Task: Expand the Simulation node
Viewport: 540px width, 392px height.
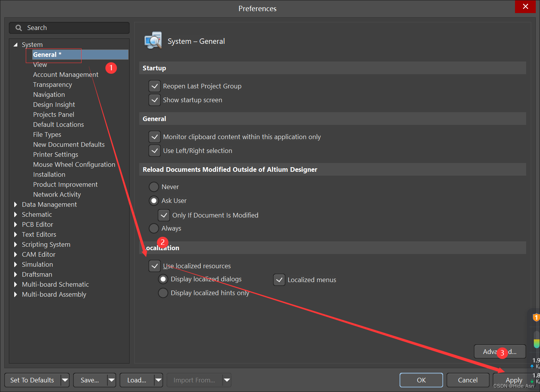Action: (x=16, y=264)
